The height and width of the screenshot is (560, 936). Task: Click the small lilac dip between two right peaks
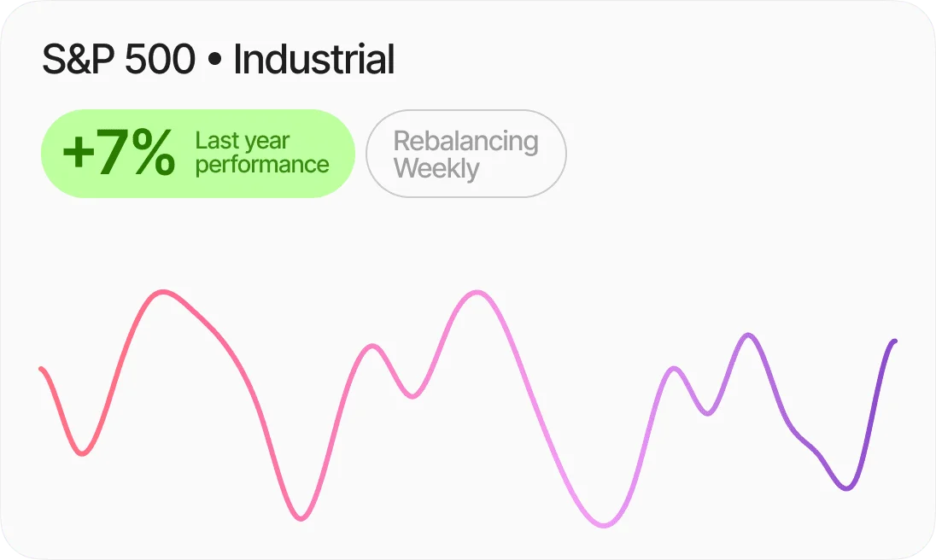[x=706, y=413]
